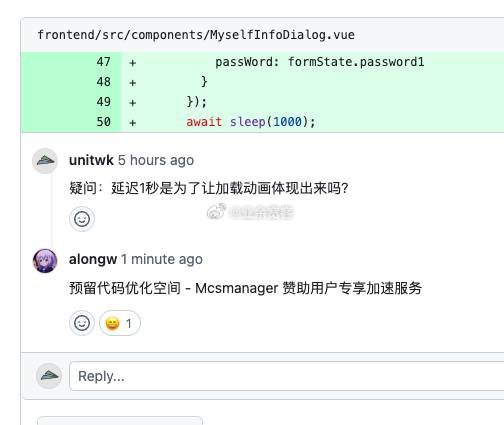Screen dimensions: 504x425
Task: Select diff line number 48
Action: 103,82
